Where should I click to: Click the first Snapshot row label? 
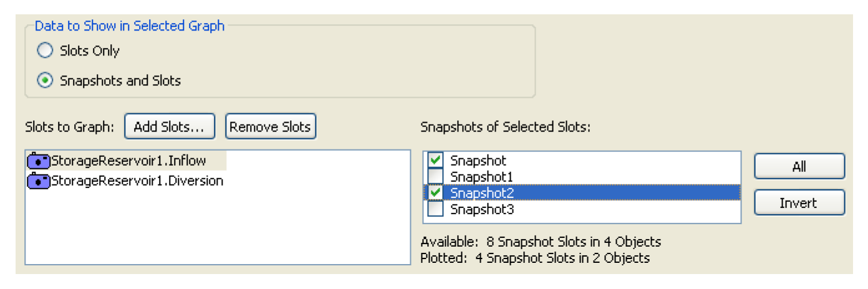coord(478,161)
